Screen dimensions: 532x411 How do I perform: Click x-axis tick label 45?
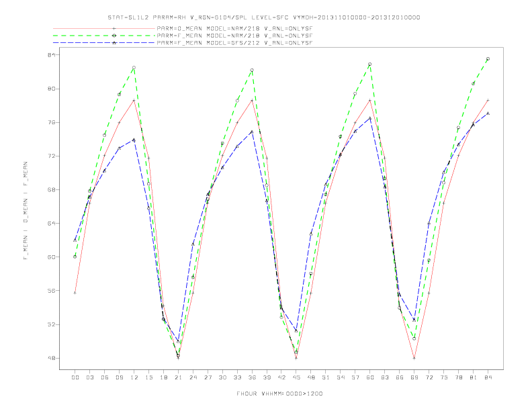pyautogui.click(x=296, y=377)
